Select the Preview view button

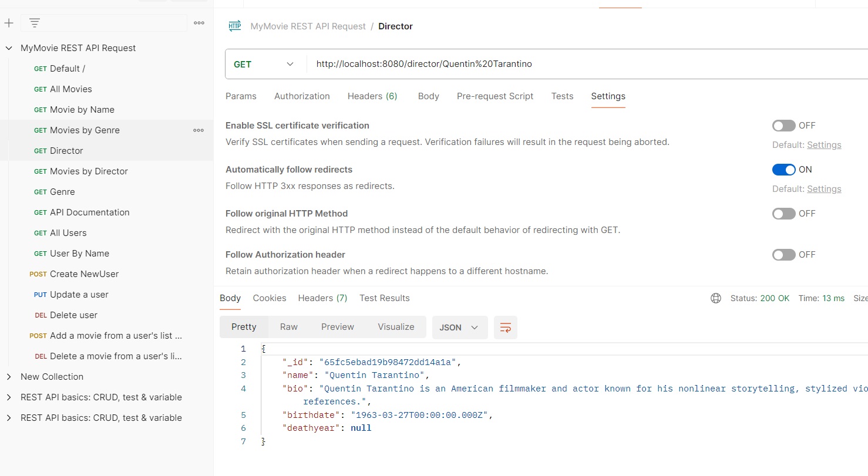pos(338,327)
